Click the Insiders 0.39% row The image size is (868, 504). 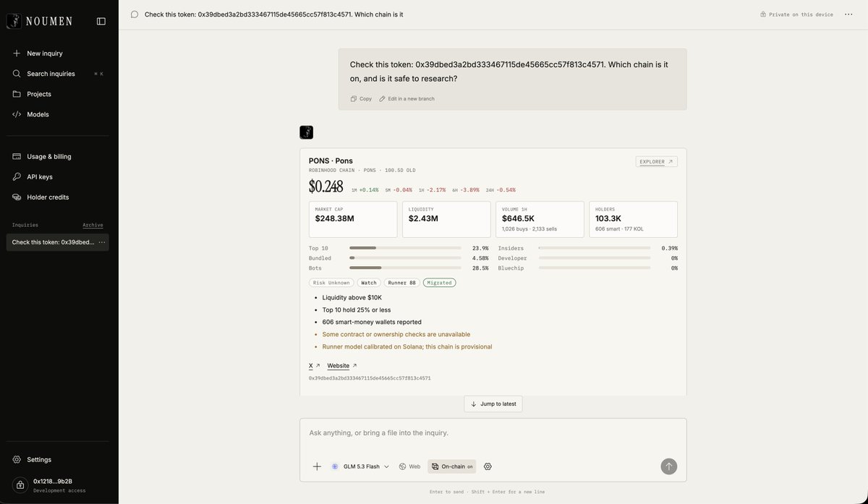[x=587, y=248]
